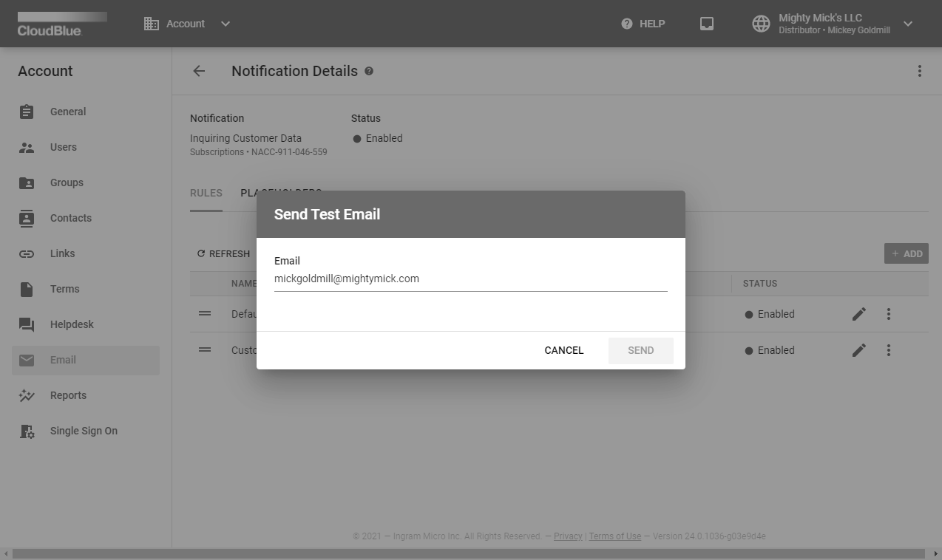Open the Groups section

point(67,182)
